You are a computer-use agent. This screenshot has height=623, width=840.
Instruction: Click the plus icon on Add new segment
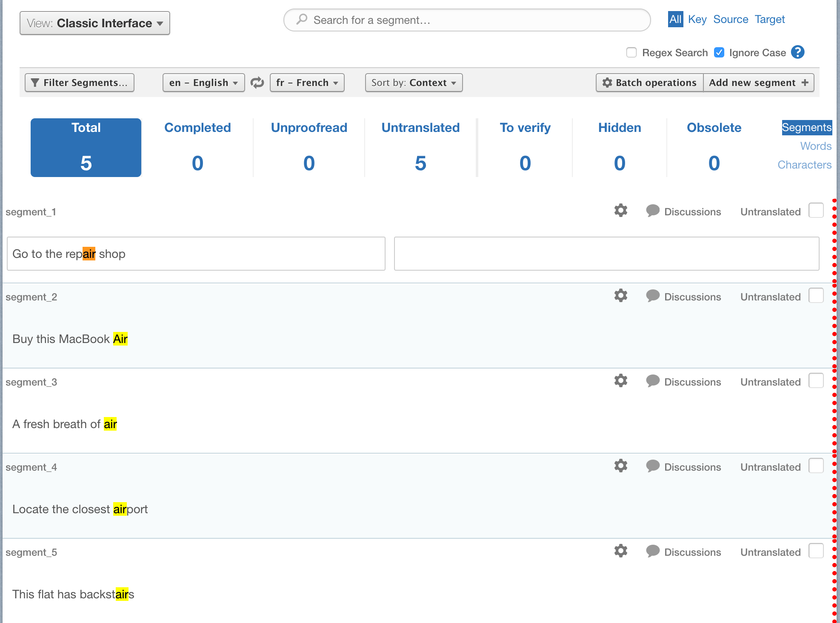[x=805, y=83]
